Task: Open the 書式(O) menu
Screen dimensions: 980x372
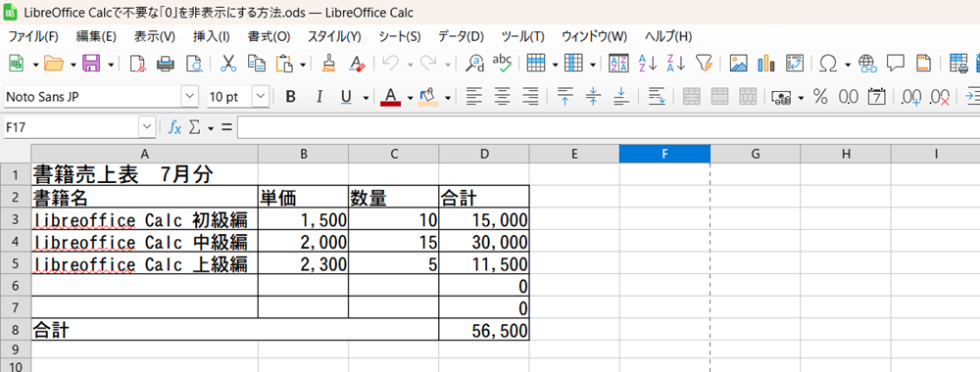Action: pyautogui.click(x=269, y=36)
